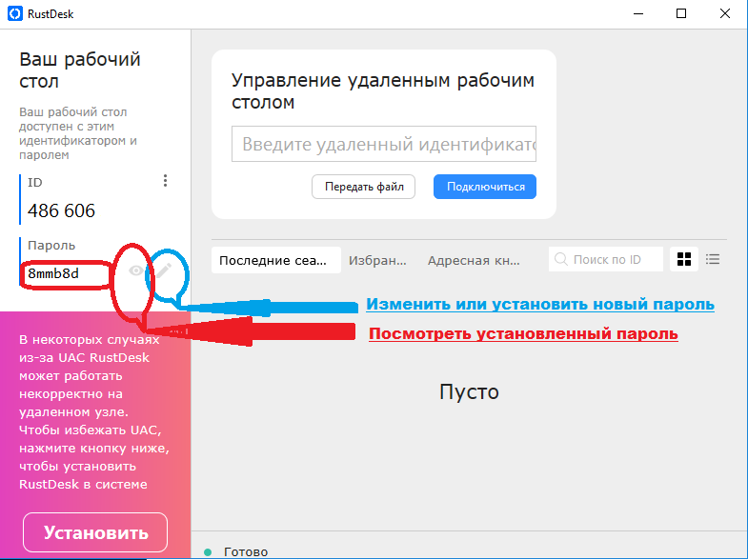This screenshot has height=560, width=748.
Task: Minimize the RustDesk window
Action: click(638, 14)
